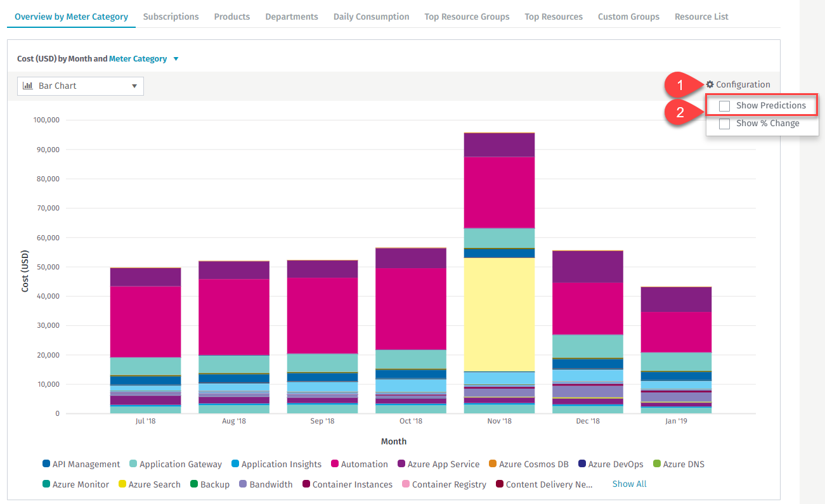
Task: Go to the Resource List tab
Action: pyautogui.click(x=701, y=16)
